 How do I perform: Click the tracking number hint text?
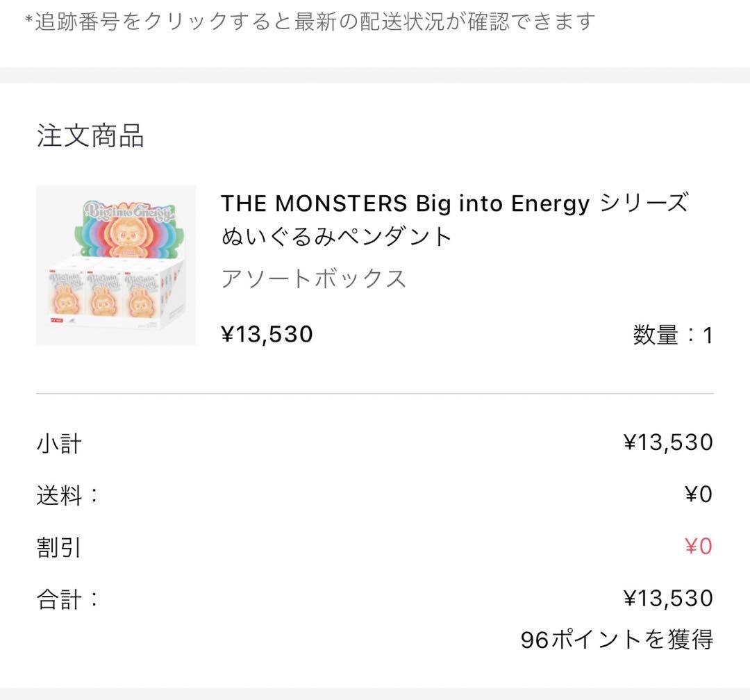(310, 22)
